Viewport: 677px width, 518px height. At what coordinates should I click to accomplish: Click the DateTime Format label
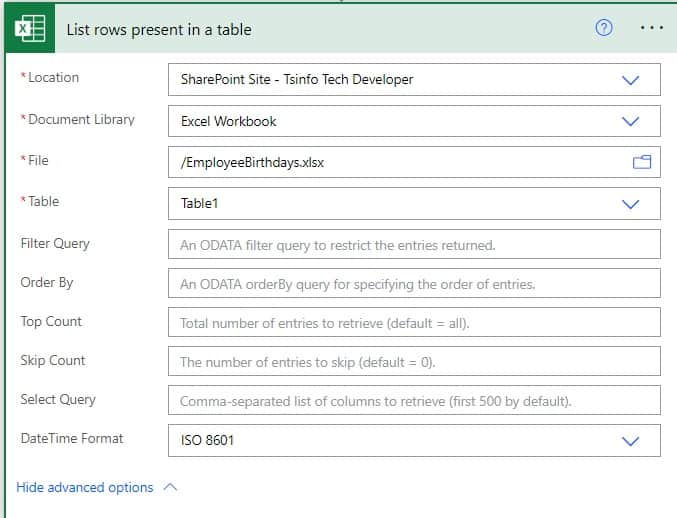pyautogui.click(x=72, y=439)
